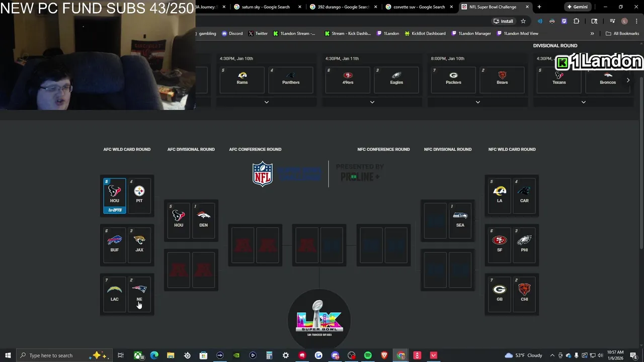Show hidden bookmarks with the double chevron
This screenshot has width=644, height=362.
tap(592, 33)
